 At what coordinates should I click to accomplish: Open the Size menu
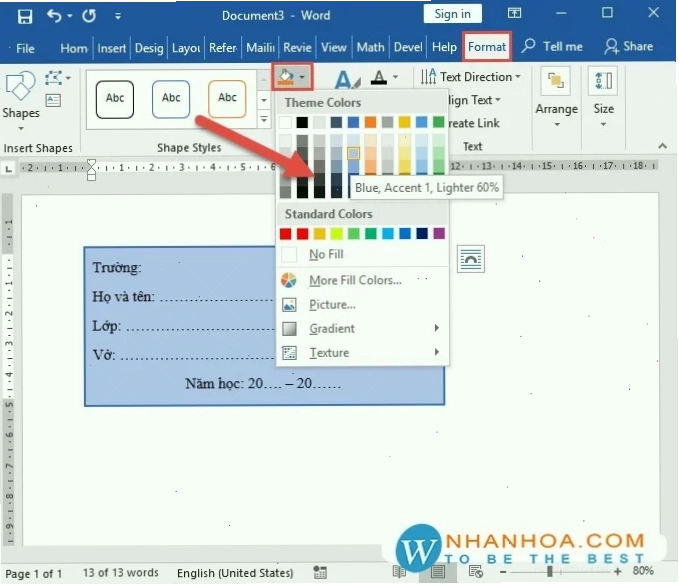604,98
